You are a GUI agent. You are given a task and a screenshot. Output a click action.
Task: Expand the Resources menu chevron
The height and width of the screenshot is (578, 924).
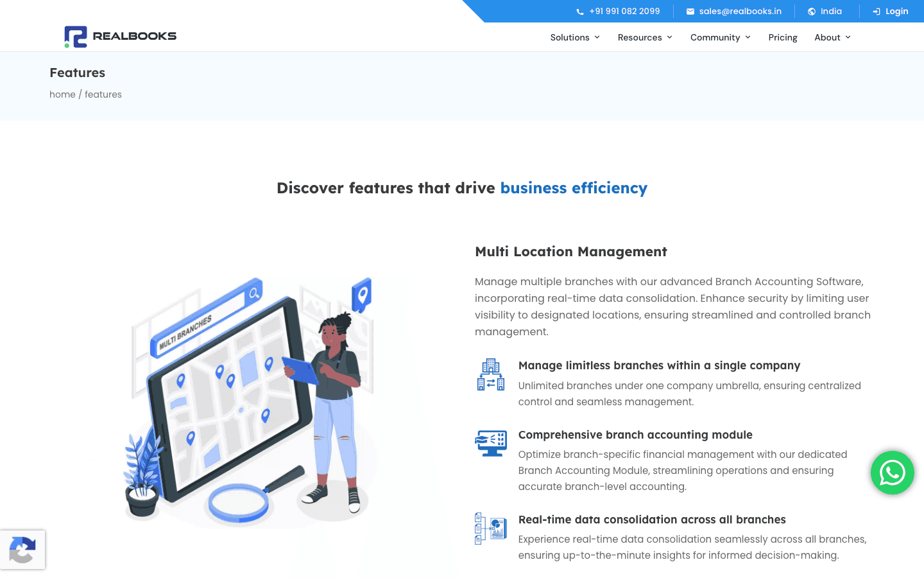pyautogui.click(x=670, y=37)
